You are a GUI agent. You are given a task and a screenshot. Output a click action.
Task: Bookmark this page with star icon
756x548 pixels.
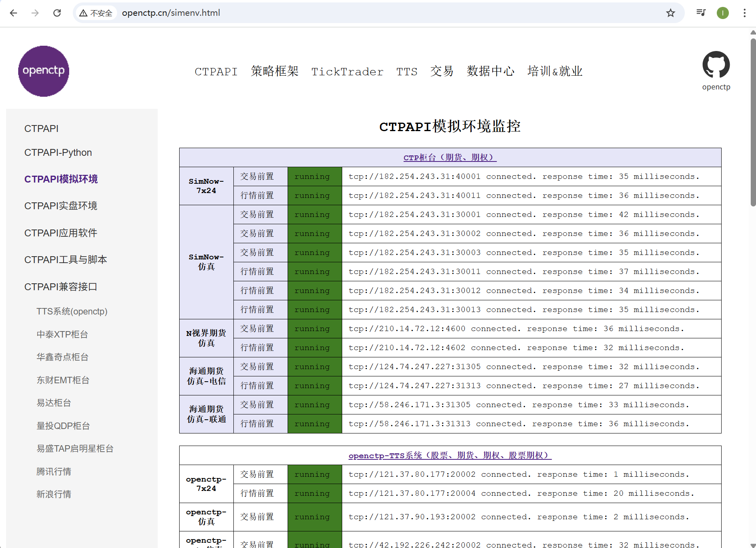(x=671, y=13)
